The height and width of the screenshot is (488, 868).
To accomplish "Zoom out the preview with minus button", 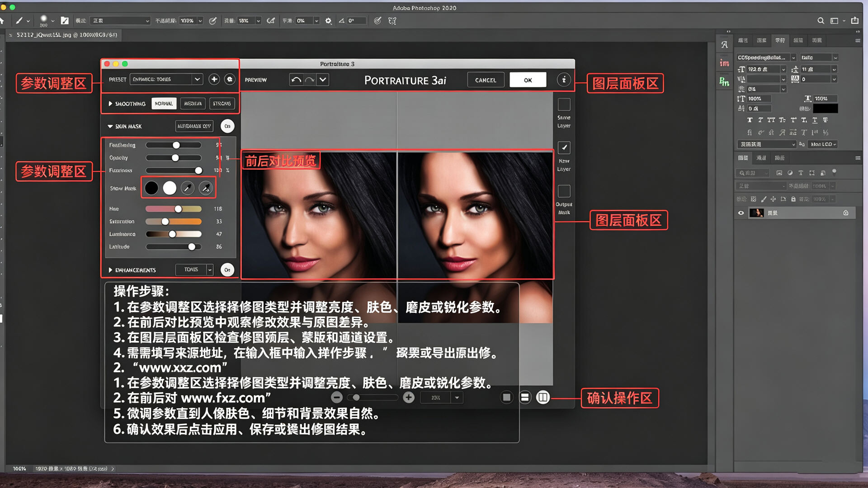I will coord(337,398).
